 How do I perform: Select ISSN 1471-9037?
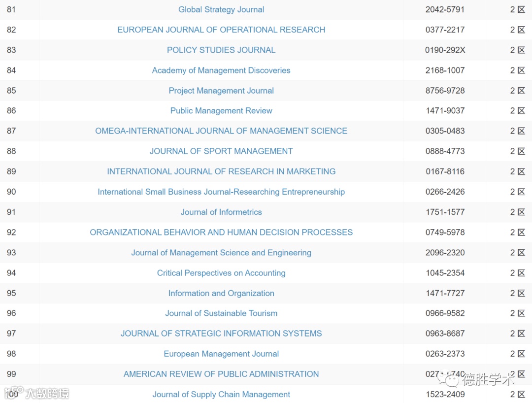(445, 110)
